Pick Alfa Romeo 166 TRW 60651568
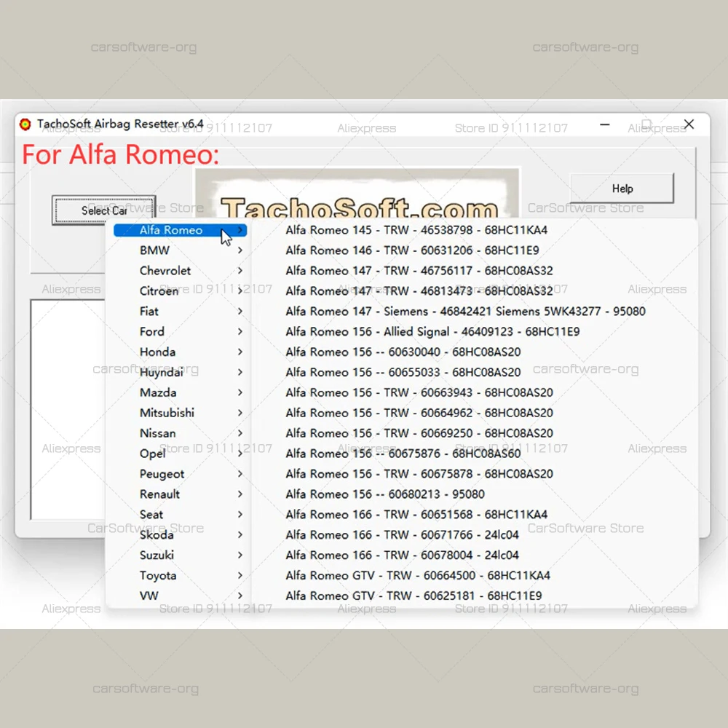Screen dimensions: 728x728 [416, 515]
